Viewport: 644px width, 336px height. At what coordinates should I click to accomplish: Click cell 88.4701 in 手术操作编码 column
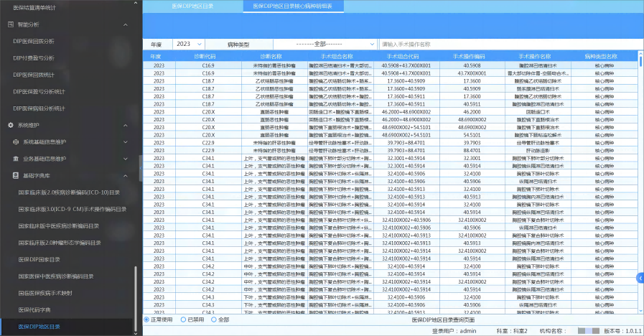472,150
